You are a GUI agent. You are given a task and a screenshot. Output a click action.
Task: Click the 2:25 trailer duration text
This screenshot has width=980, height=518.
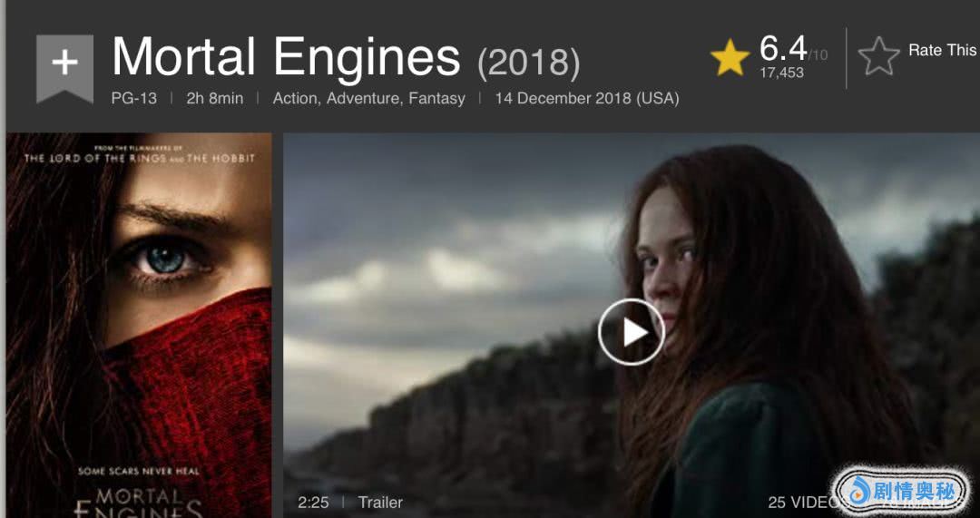313,503
